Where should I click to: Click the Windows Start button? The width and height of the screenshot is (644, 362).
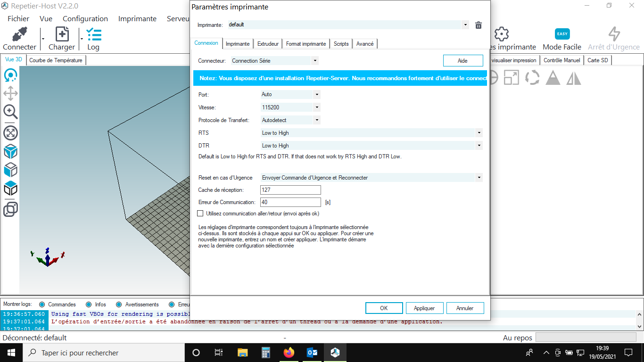click(11, 353)
